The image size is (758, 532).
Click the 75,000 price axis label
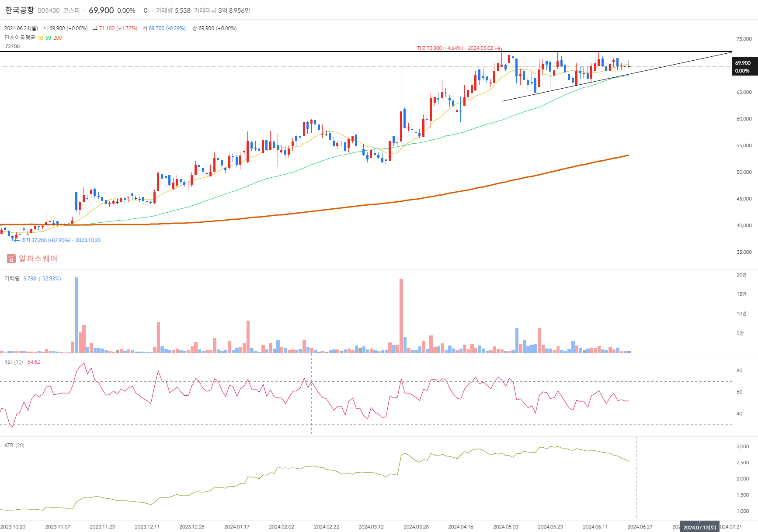click(744, 39)
